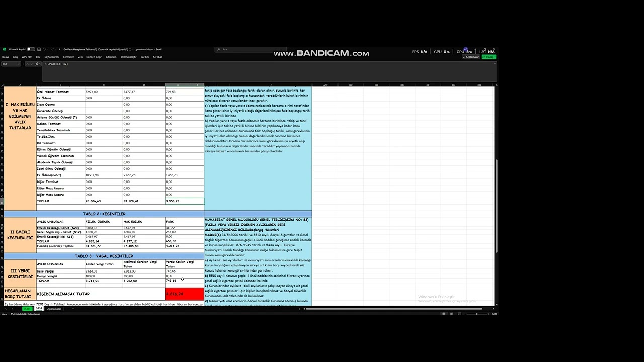Image resolution: width=644 pixels, height=362 pixels.
Task: Click the HESAPLANAN BORÇ TUTARI cell
Action: 20,294
